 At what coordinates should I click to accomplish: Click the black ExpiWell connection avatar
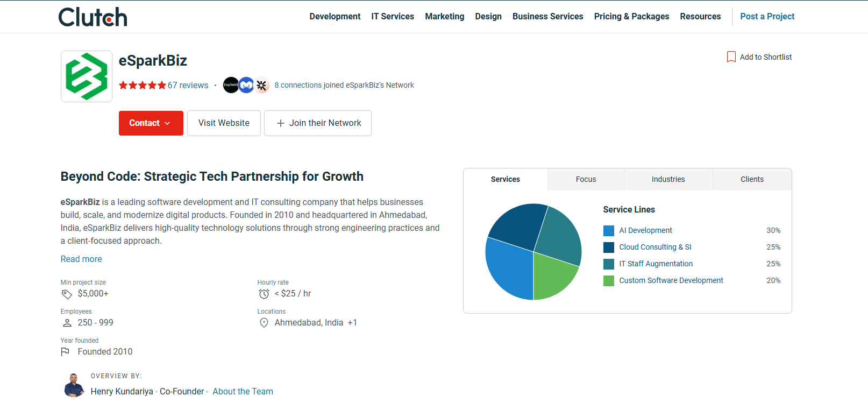pos(231,85)
